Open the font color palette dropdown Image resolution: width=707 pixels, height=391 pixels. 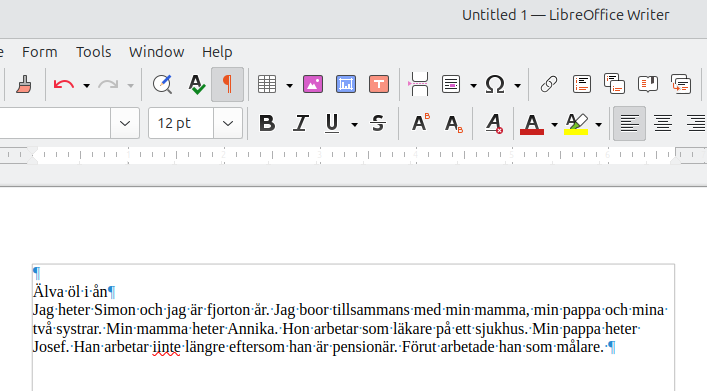click(x=554, y=124)
